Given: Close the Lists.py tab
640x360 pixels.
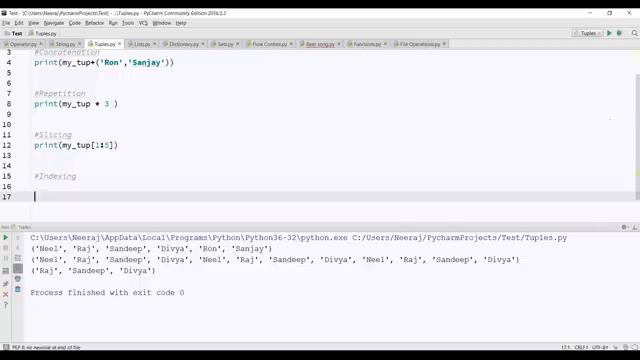Looking at the screenshot, I should point(155,44).
